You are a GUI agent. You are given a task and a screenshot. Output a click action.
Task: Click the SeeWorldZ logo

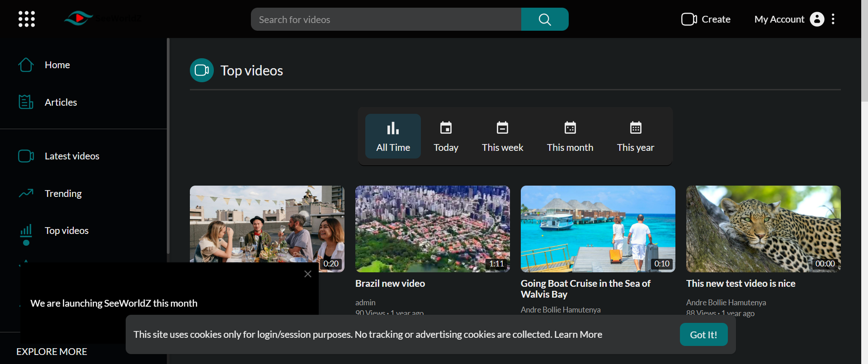(x=103, y=19)
